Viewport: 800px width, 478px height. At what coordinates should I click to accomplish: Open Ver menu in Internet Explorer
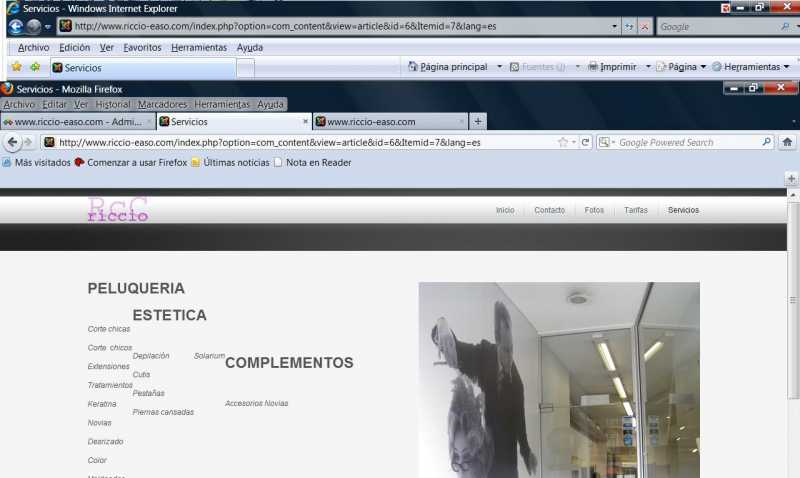point(107,47)
